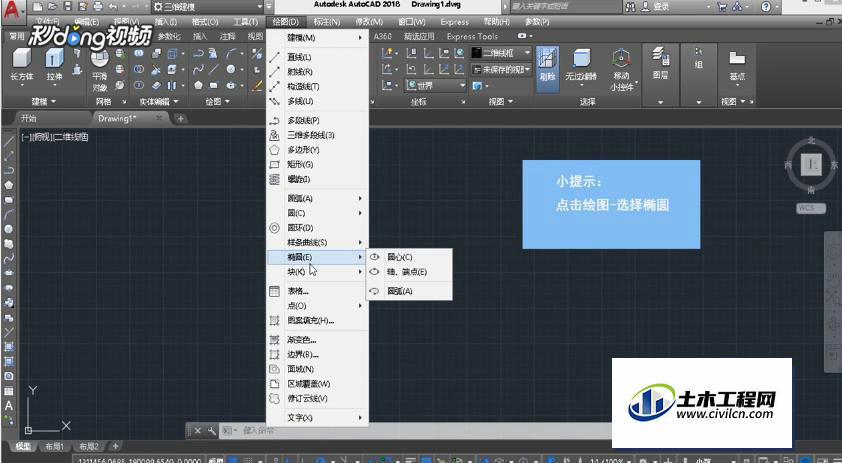Select 椭圆(E) in the draw menu
Screen dimensions: 842x463
317,257
